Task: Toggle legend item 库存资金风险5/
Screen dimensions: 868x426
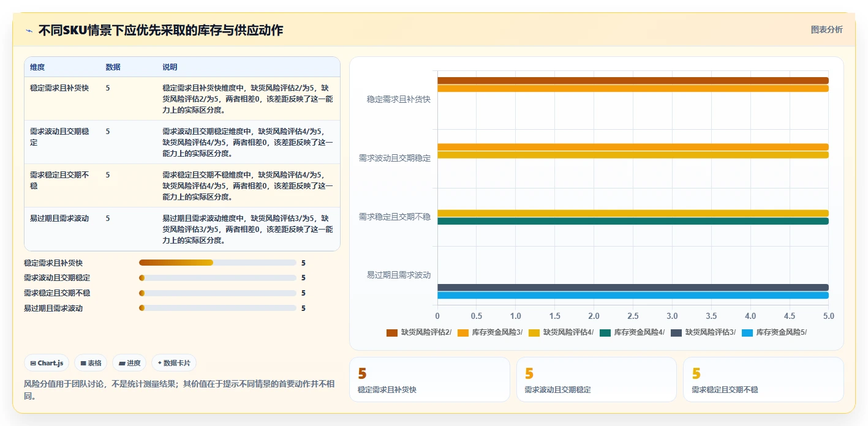Action: coord(774,332)
